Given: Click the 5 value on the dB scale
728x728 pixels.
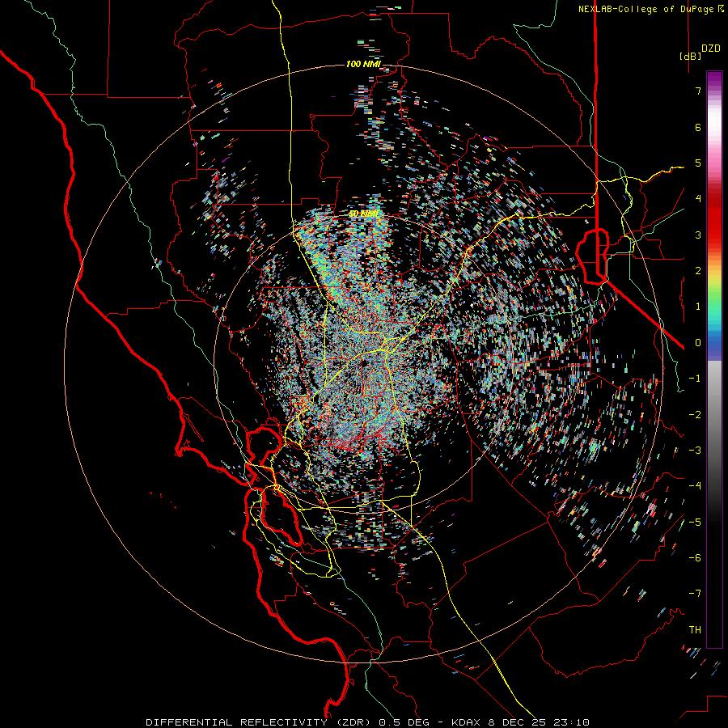Looking at the screenshot, I should tap(698, 163).
